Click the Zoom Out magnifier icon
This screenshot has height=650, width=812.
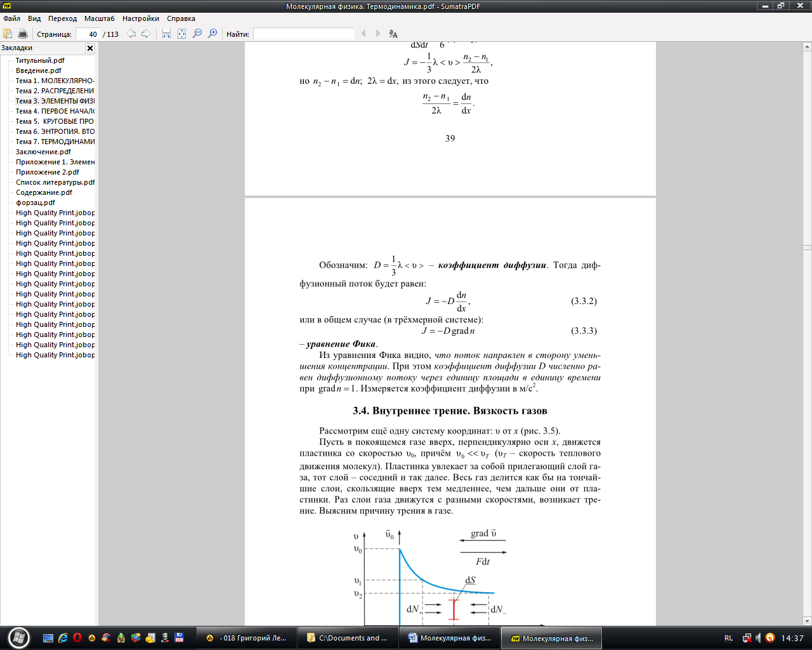pos(197,34)
